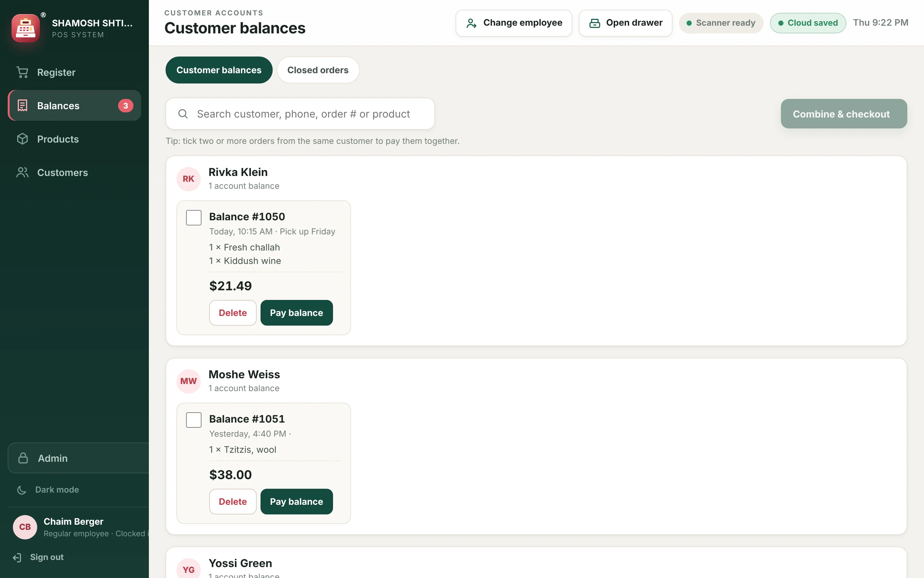
Task: Tick the checkbox for Balance #1050
Action: pos(193,217)
